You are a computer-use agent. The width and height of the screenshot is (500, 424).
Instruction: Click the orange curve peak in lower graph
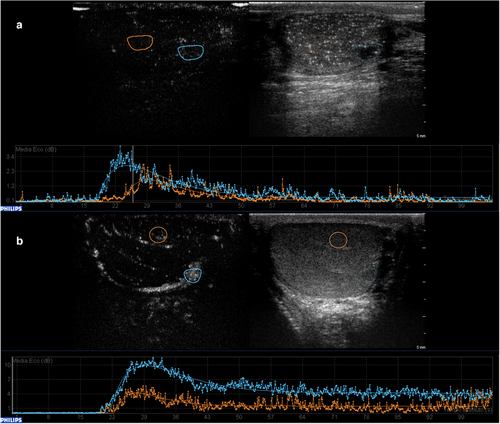pos(144,387)
